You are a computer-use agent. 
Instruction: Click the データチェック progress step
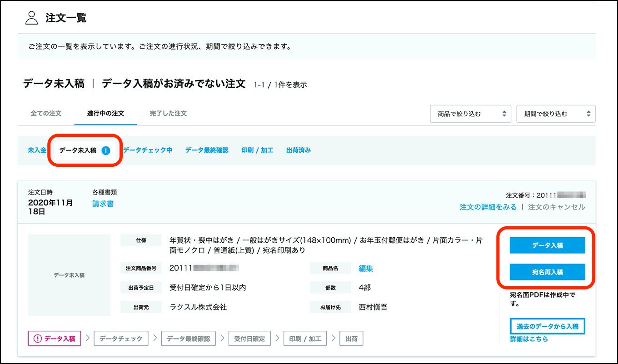pos(121,339)
